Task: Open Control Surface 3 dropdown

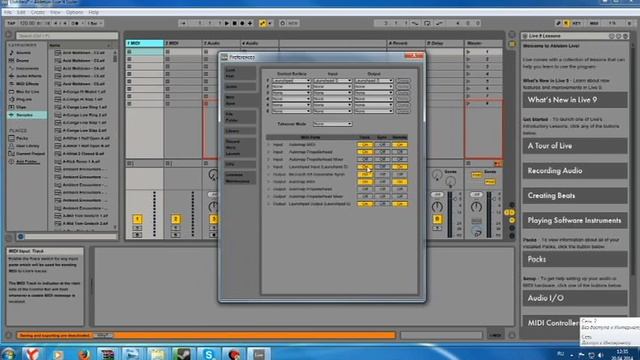Action: 291,93
